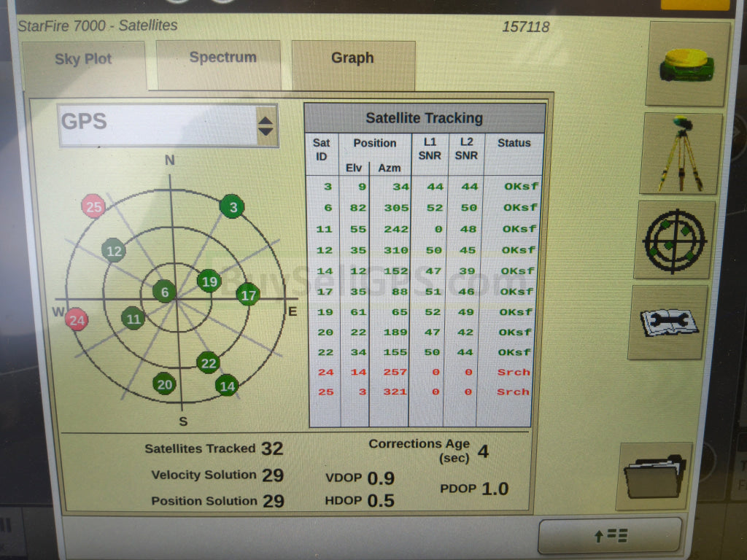Select satellite 20 on sky plot
Image resolution: width=747 pixels, height=560 pixels.
164,384
